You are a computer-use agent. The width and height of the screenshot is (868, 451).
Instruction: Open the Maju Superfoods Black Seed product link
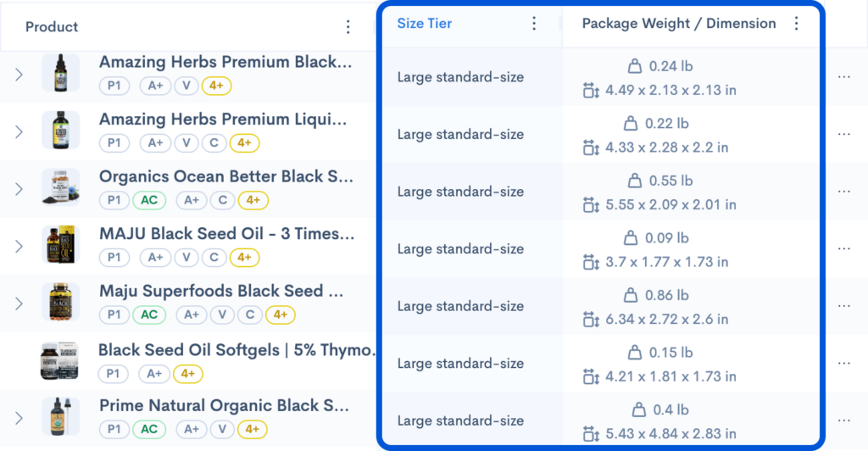221,292
